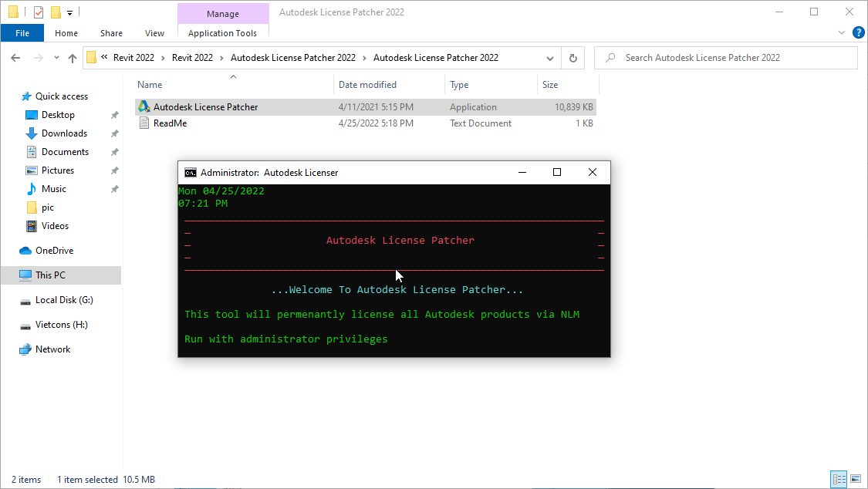Open Desktop in the sidebar

coord(58,114)
